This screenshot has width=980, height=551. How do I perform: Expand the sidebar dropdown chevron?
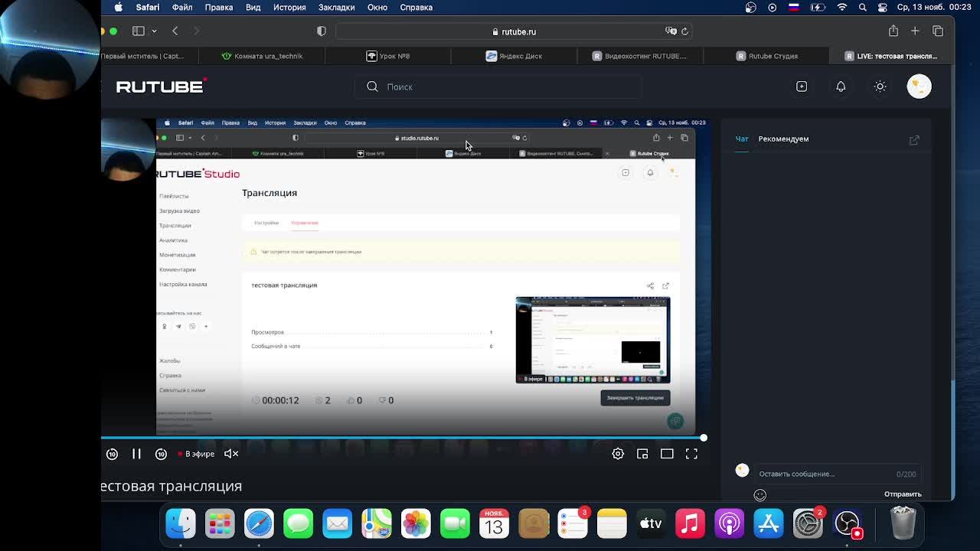pyautogui.click(x=154, y=31)
